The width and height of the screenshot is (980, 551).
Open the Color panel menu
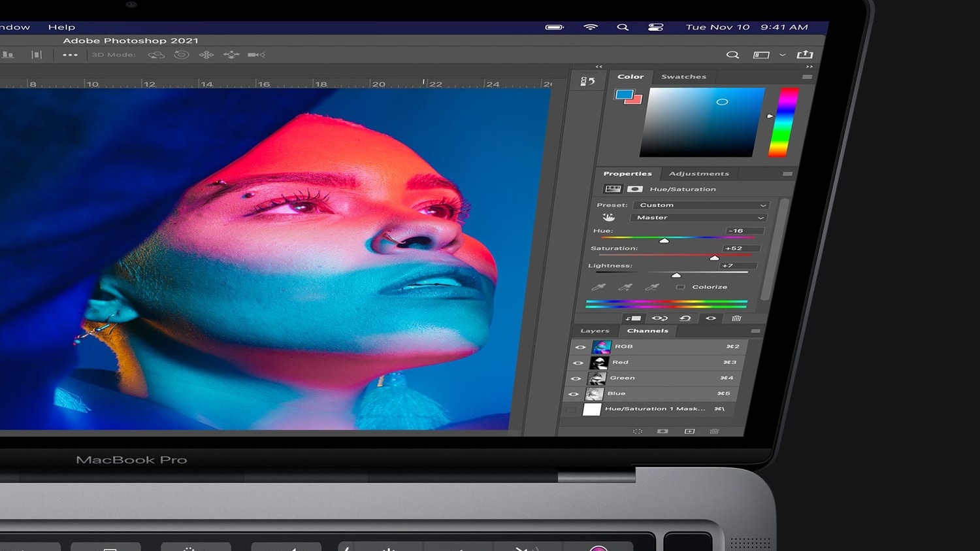[x=807, y=77]
